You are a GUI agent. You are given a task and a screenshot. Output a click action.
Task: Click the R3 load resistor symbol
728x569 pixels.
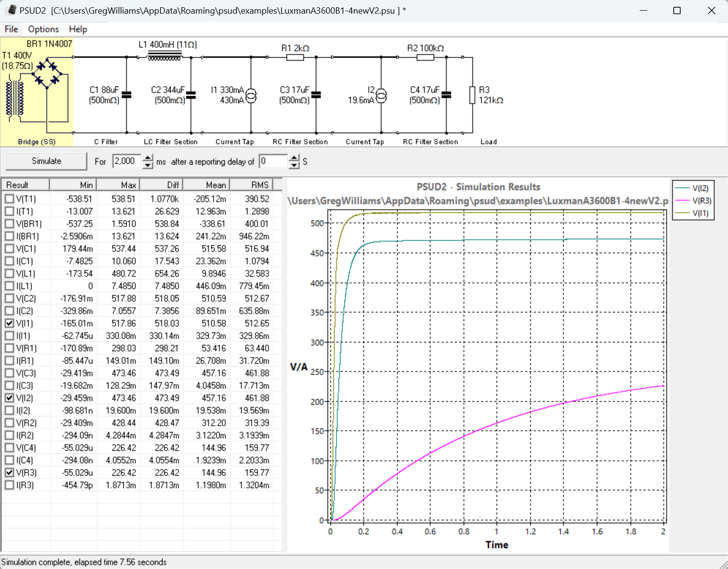472,95
